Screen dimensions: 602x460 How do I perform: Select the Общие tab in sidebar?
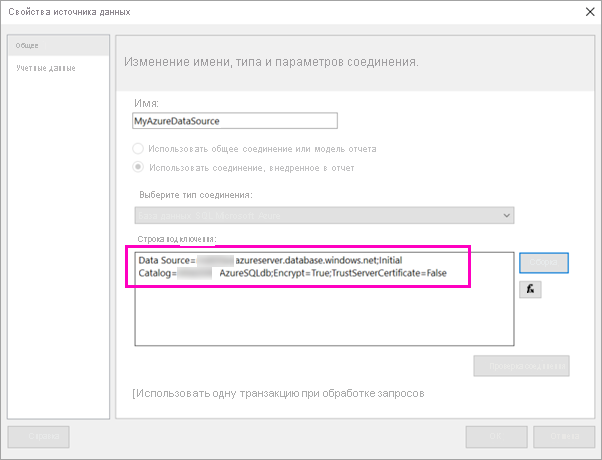[x=58, y=46]
